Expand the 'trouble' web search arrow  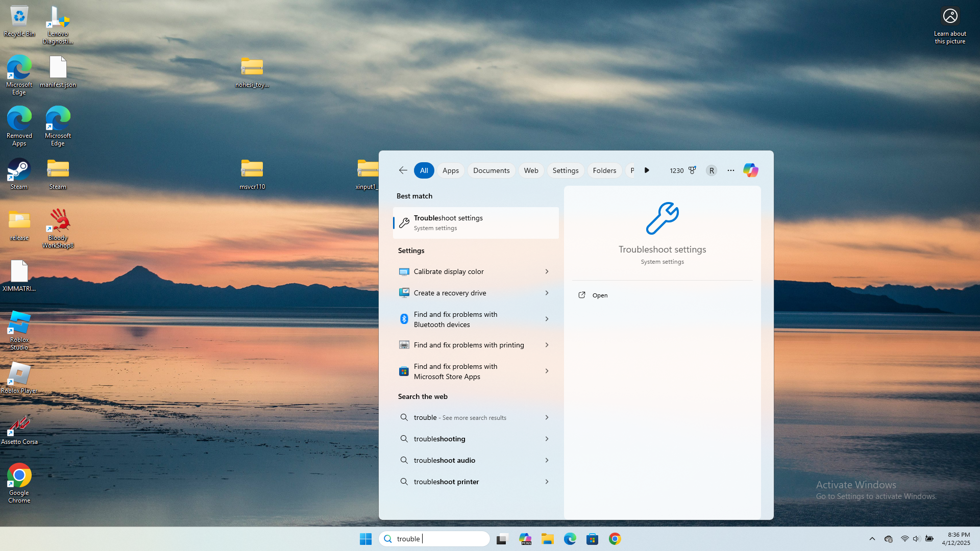click(x=547, y=417)
